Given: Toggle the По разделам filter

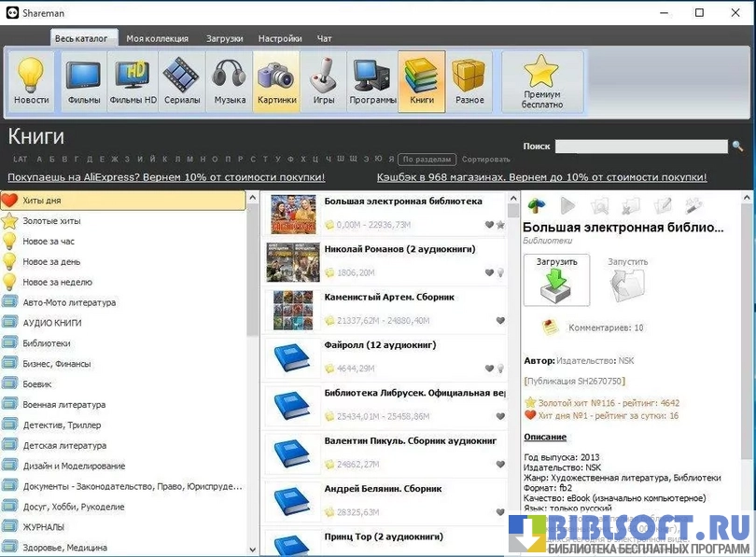Looking at the screenshot, I should pos(427,160).
